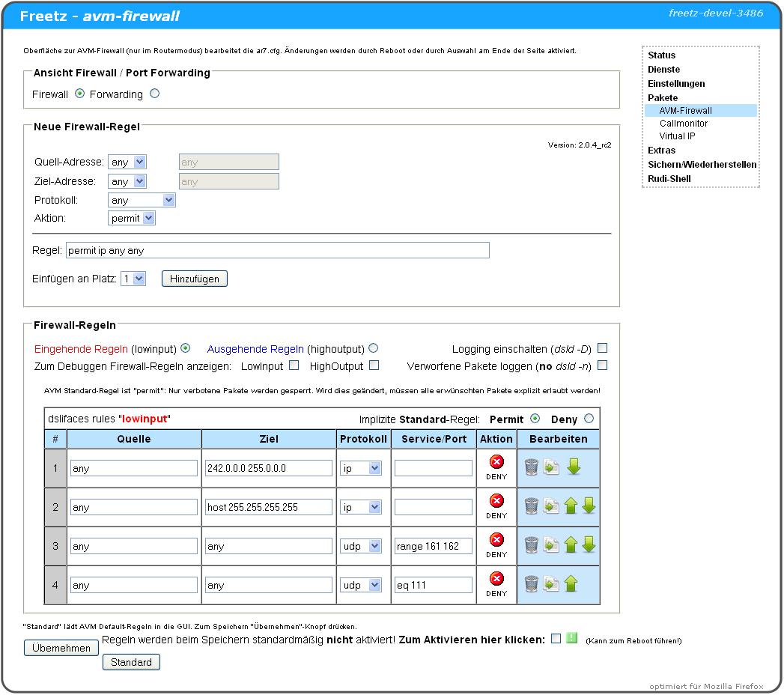The width and height of the screenshot is (784, 695).
Task: Delete firewall rule 1 with trash icon
Action: [531, 467]
